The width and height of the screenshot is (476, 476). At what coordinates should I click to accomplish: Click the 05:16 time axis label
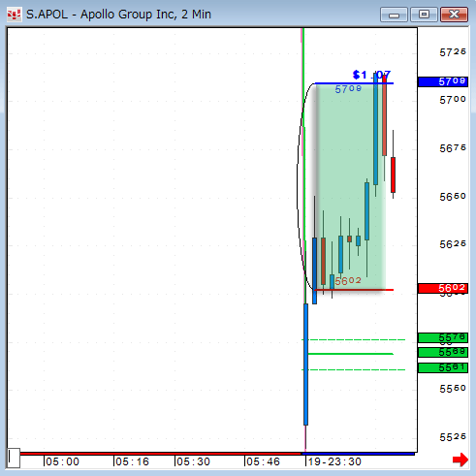click(132, 461)
